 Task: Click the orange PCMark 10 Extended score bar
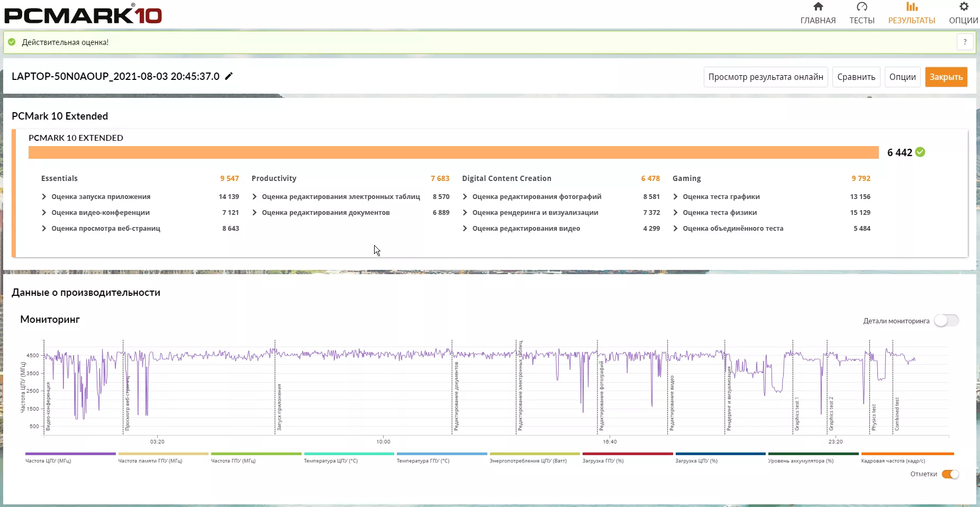tap(453, 152)
